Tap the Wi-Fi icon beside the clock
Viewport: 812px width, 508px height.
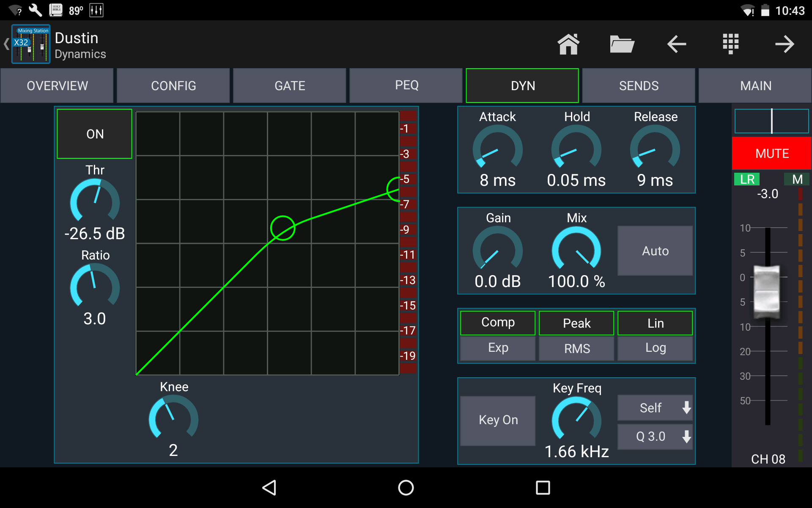[748, 11]
